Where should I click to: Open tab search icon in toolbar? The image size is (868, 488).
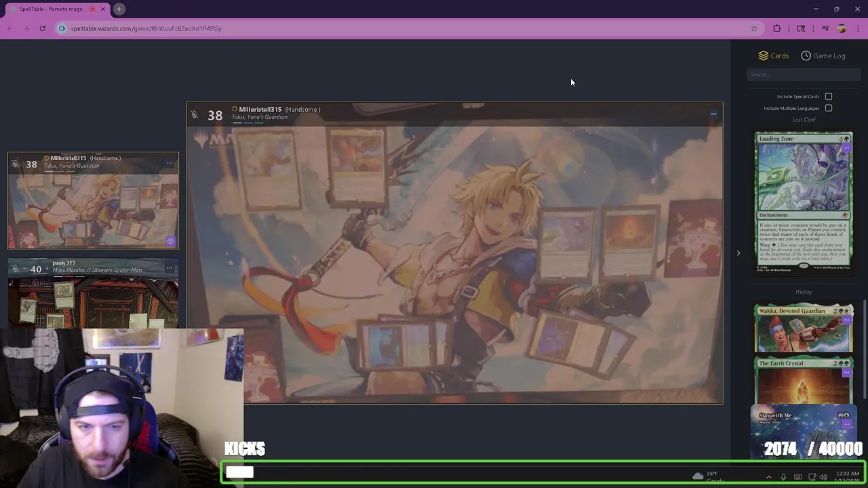pos(801,28)
